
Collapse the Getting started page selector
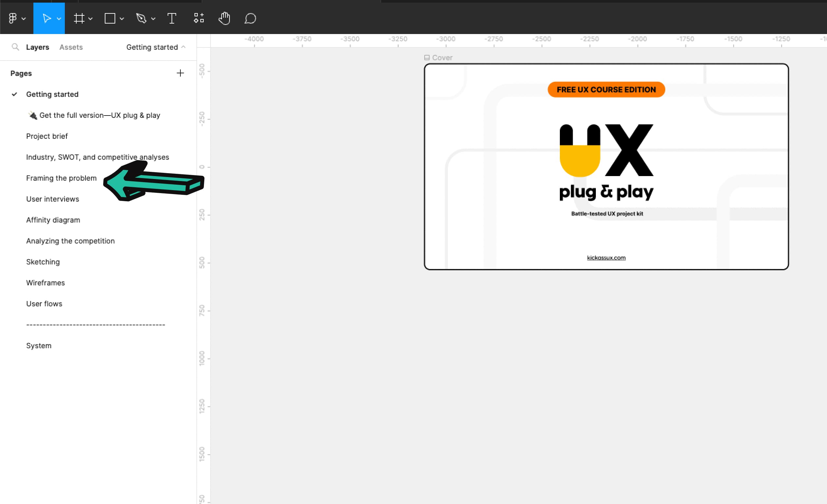pos(183,47)
